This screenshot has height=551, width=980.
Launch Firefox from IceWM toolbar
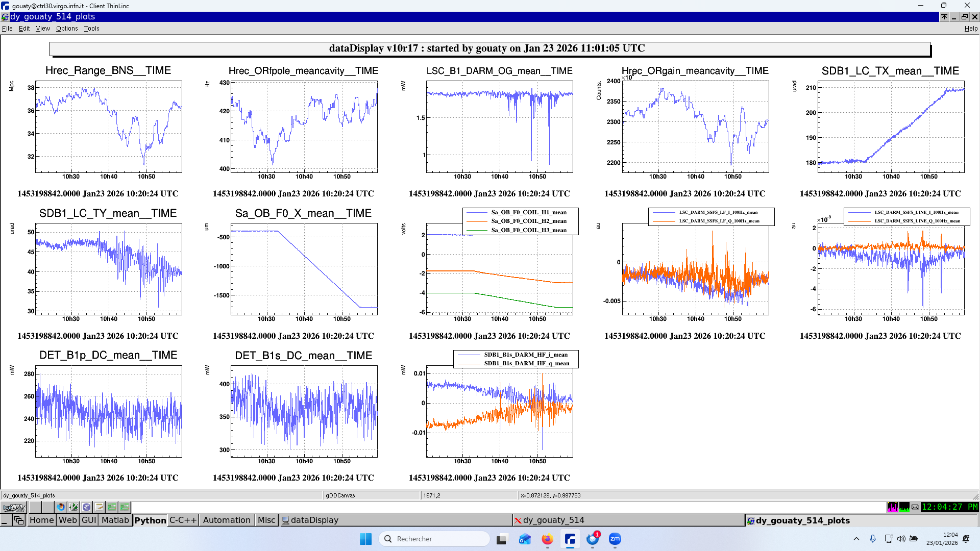[x=61, y=507]
